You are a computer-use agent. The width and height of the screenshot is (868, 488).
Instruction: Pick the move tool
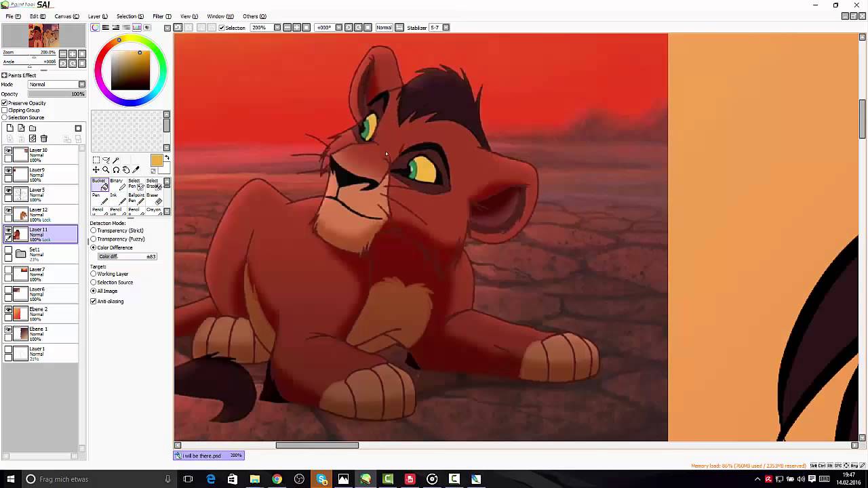point(96,169)
